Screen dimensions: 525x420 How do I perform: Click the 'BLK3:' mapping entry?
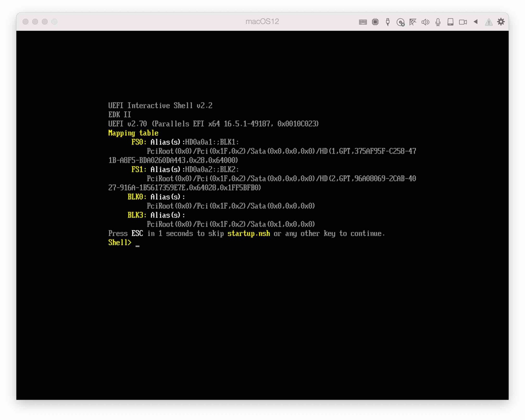pos(137,215)
